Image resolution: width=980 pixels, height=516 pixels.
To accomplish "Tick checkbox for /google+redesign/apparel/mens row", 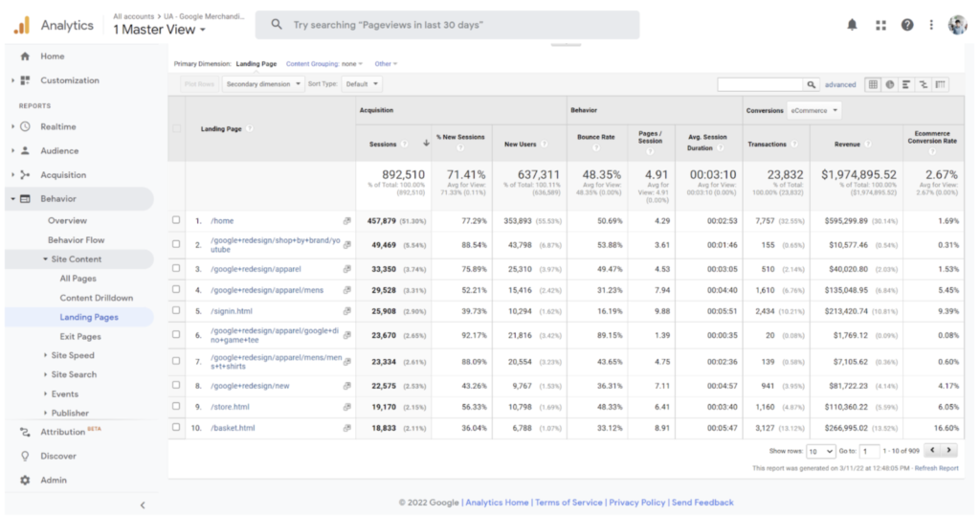I will (176, 289).
